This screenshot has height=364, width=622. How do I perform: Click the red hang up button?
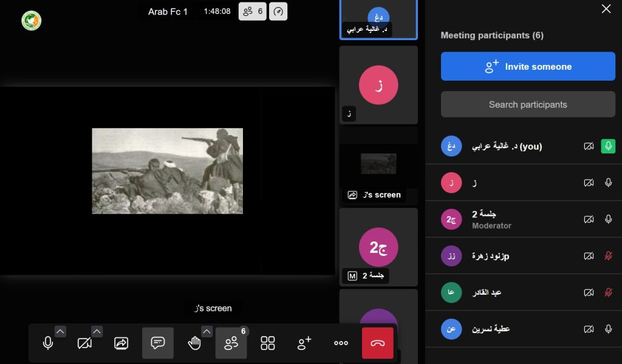(378, 343)
